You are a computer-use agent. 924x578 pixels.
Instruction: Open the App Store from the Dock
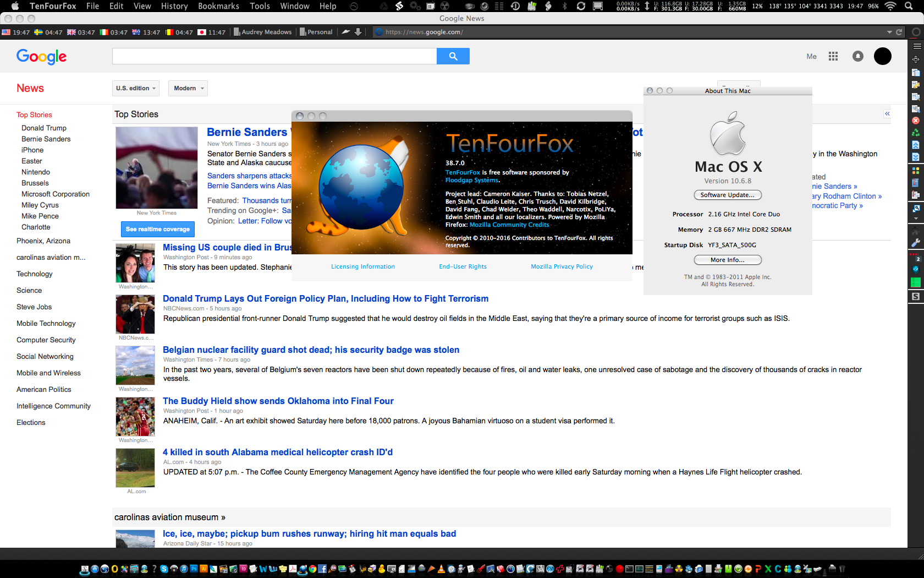(95, 569)
